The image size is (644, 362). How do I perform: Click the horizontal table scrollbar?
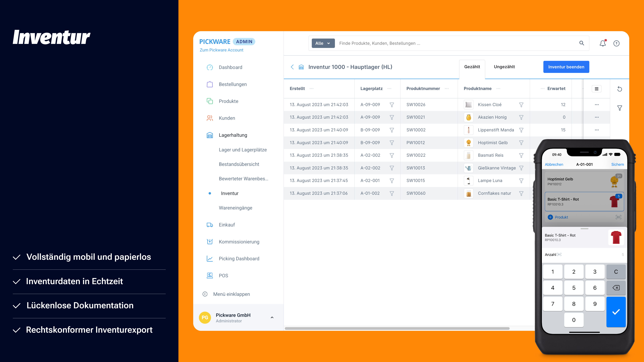click(397, 328)
